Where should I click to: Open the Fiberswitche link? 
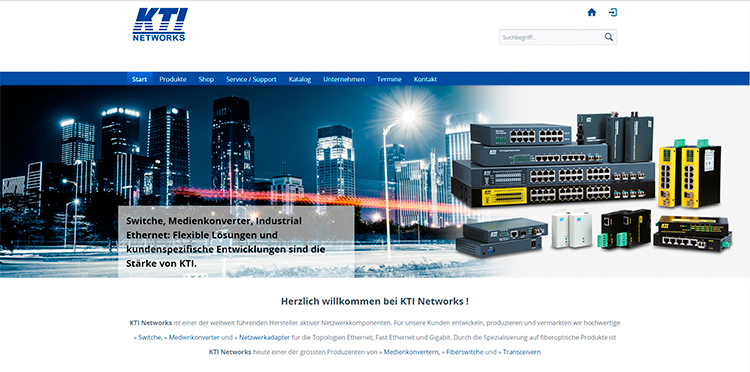464,352
